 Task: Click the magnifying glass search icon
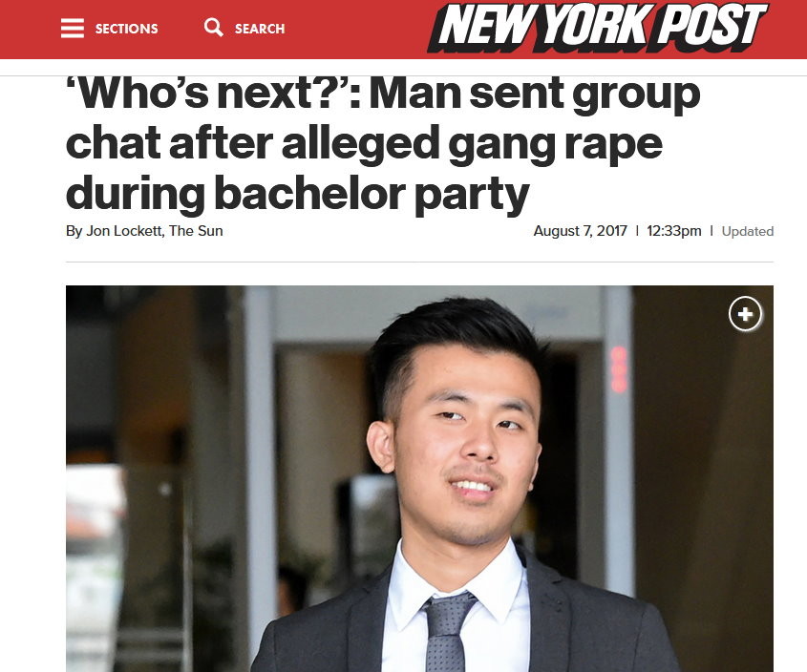(x=214, y=28)
